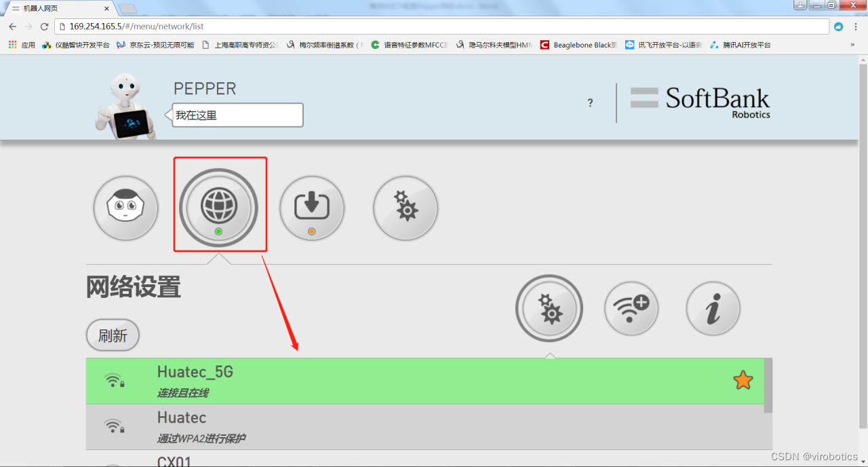Open the network information 'i' icon

[713, 309]
